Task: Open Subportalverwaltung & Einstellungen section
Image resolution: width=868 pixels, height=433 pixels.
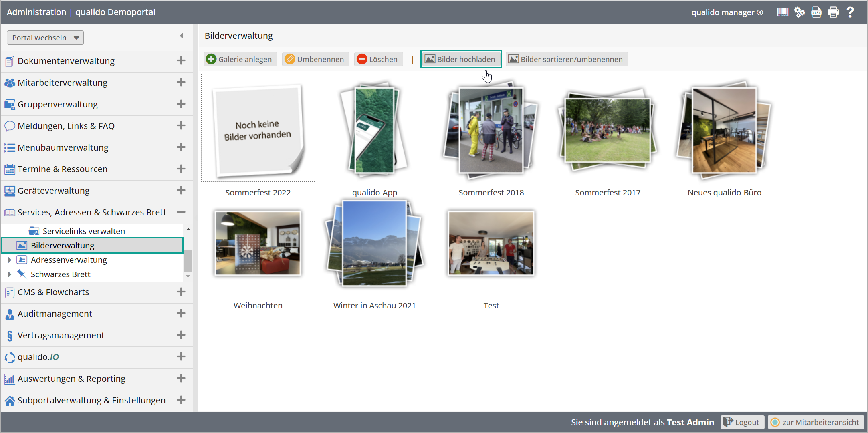Action: [97, 401]
